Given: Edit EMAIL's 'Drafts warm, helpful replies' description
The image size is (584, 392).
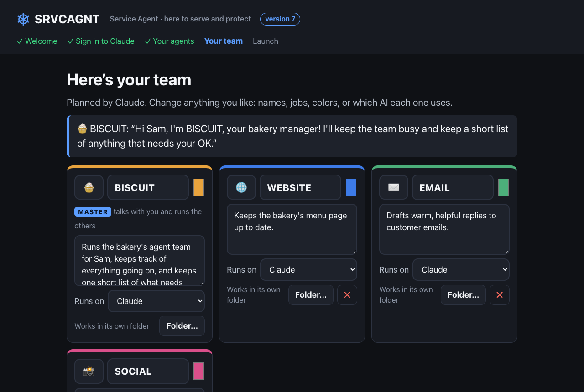Looking at the screenshot, I should tap(444, 229).
